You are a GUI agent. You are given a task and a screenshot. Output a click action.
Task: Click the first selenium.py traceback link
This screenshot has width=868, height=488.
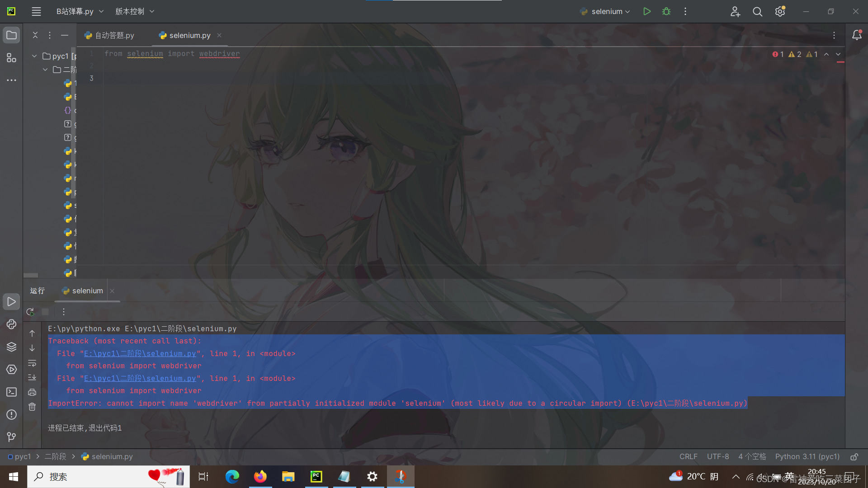(x=140, y=354)
